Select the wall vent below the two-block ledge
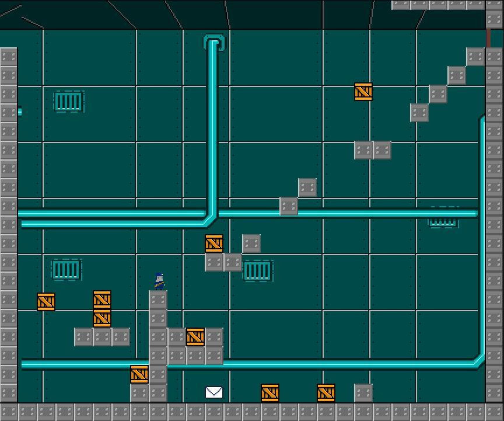Screen dimensions: 504x421 [258, 271]
